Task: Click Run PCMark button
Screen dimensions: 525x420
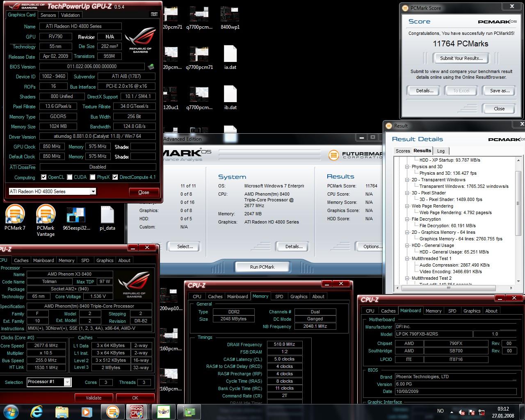Action: [262, 267]
